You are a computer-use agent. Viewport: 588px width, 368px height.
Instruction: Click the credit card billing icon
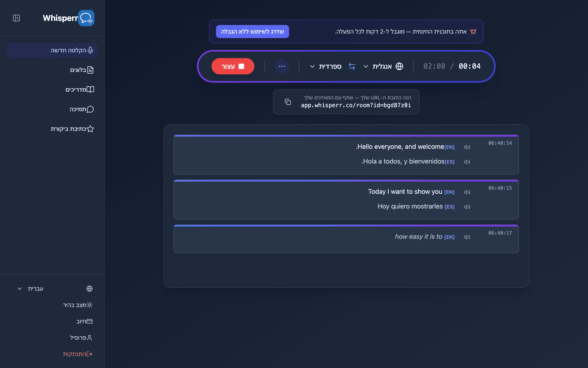click(89, 321)
